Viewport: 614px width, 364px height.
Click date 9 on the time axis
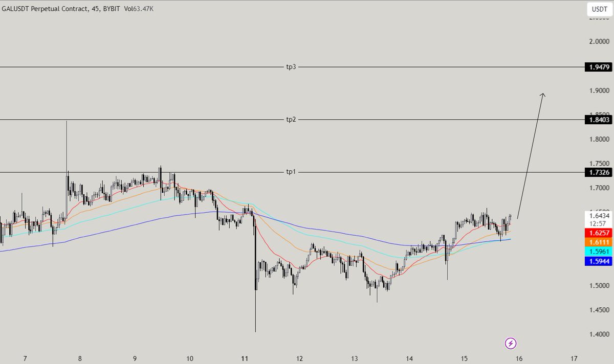tap(135, 358)
